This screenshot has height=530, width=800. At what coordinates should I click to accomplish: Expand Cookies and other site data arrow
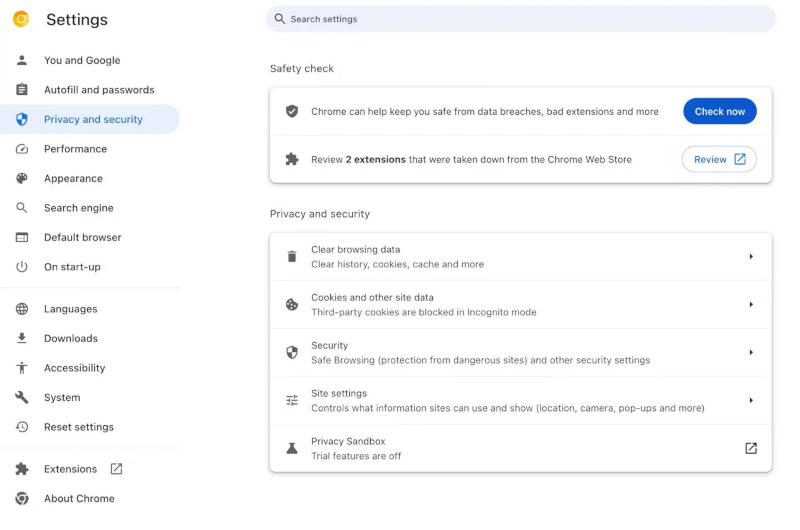coord(751,305)
